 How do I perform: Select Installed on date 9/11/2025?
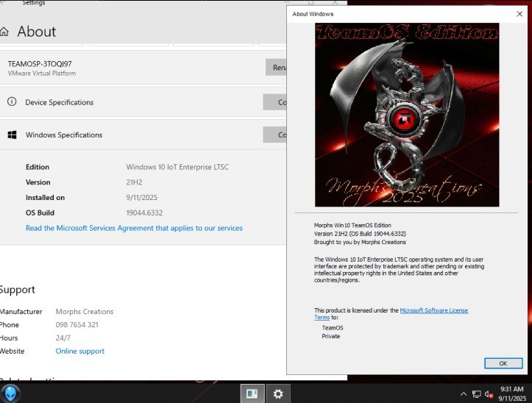[142, 197]
